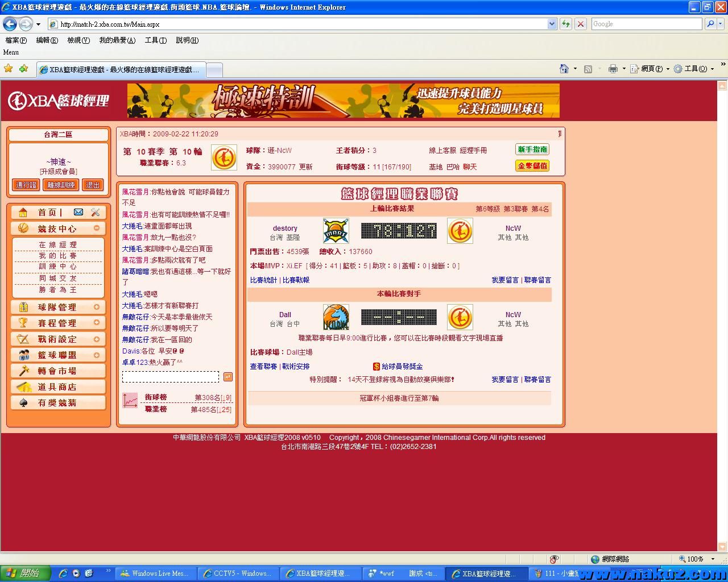The height and width of the screenshot is (582, 728).
Task: Click the 轉會市場 gavel icon
Action: [x=23, y=371]
